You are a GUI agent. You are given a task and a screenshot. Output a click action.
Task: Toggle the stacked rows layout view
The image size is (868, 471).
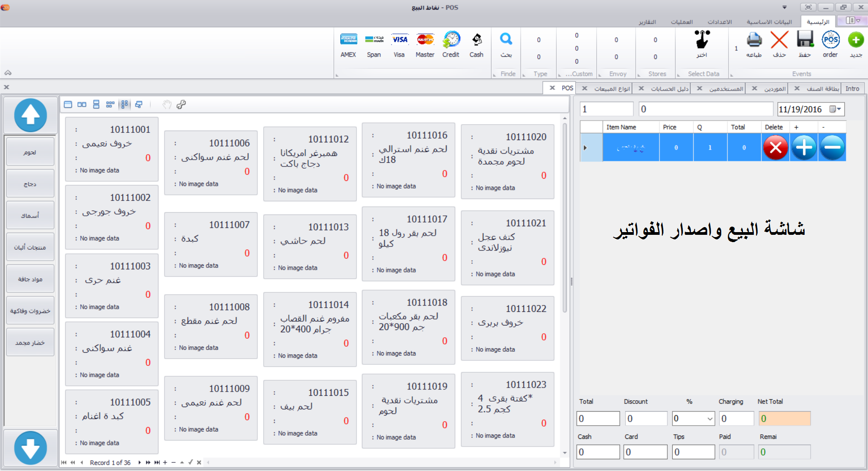[96, 104]
